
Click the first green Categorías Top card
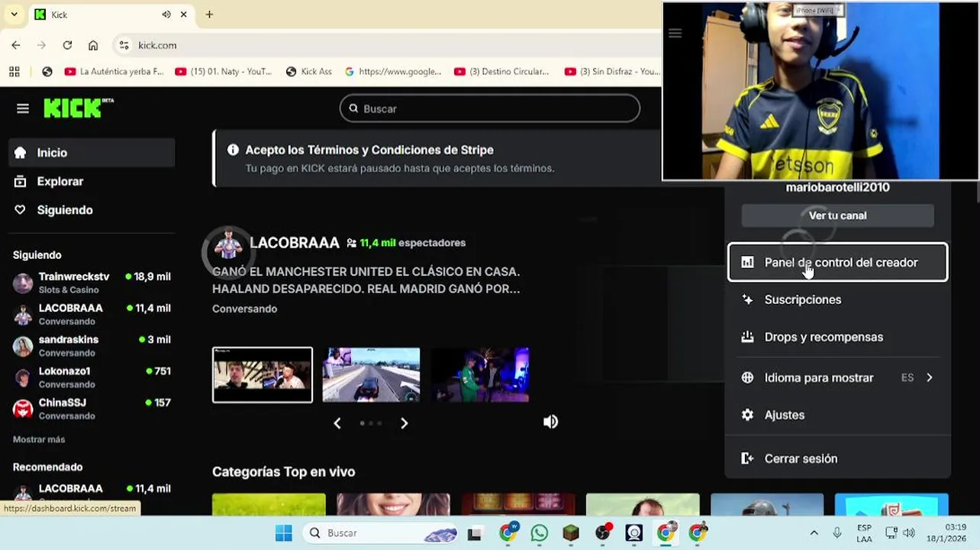(x=269, y=504)
